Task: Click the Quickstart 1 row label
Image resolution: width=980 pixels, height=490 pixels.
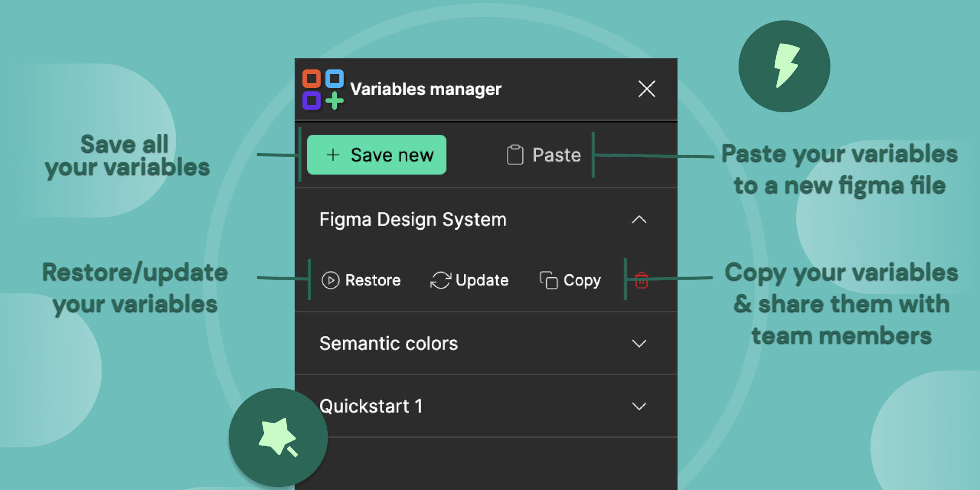Action: point(371,406)
